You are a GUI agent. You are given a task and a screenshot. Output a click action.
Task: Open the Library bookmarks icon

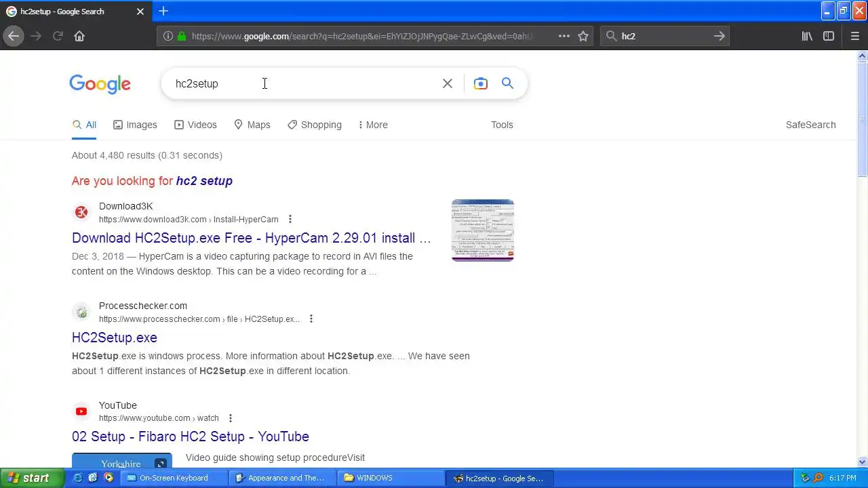[x=807, y=36]
